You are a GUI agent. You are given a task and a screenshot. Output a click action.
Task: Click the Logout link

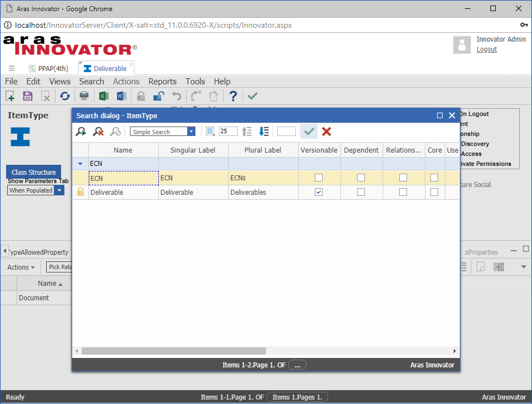pyautogui.click(x=486, y=49)
